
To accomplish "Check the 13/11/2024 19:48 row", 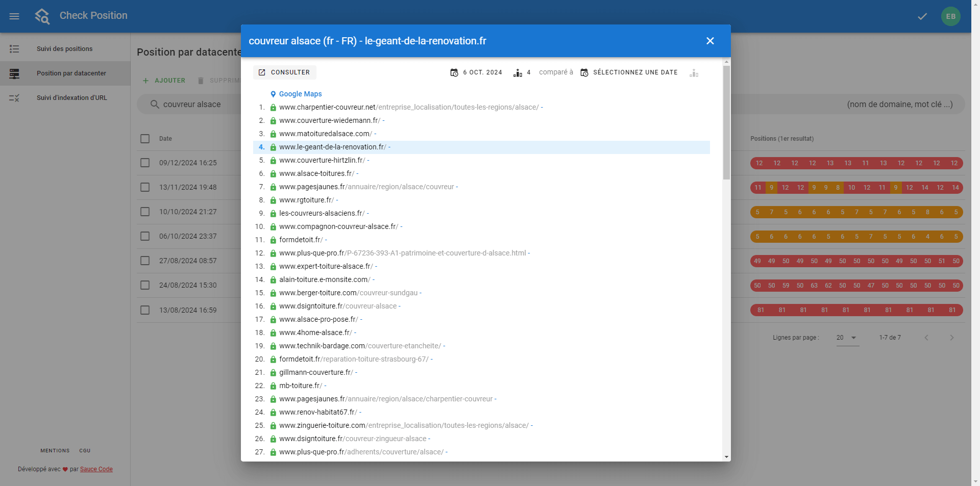I will click(145, 187).
